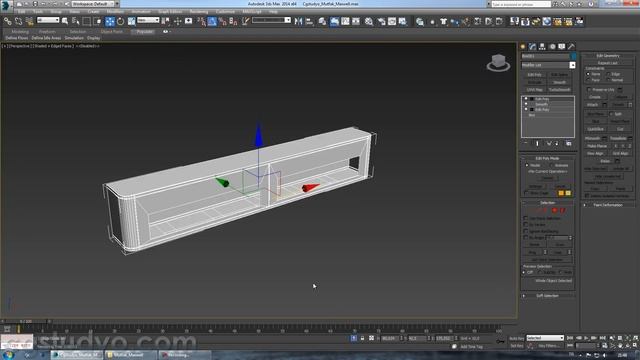
Task: Select Constraints Normal radio button
Action: 609,80
